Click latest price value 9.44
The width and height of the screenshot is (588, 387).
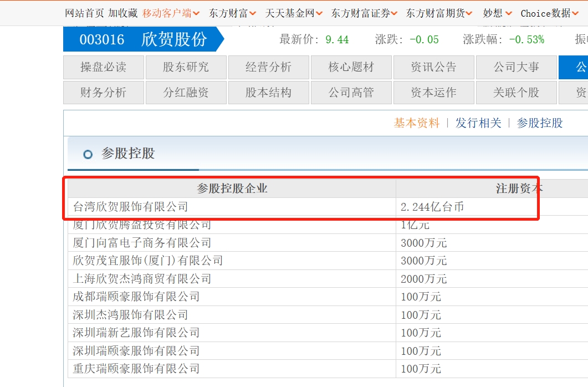click(337, 39)
